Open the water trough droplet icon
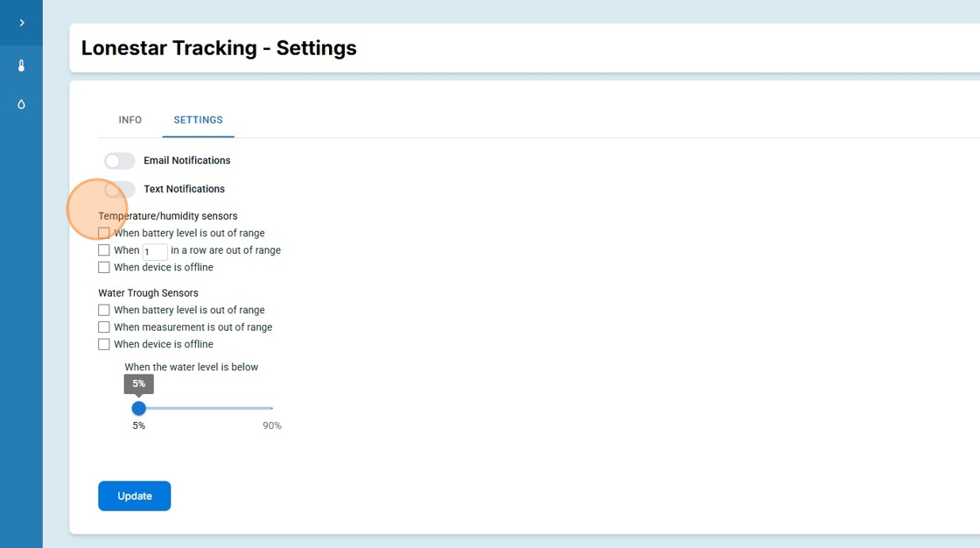 click(x=21, y=104)
